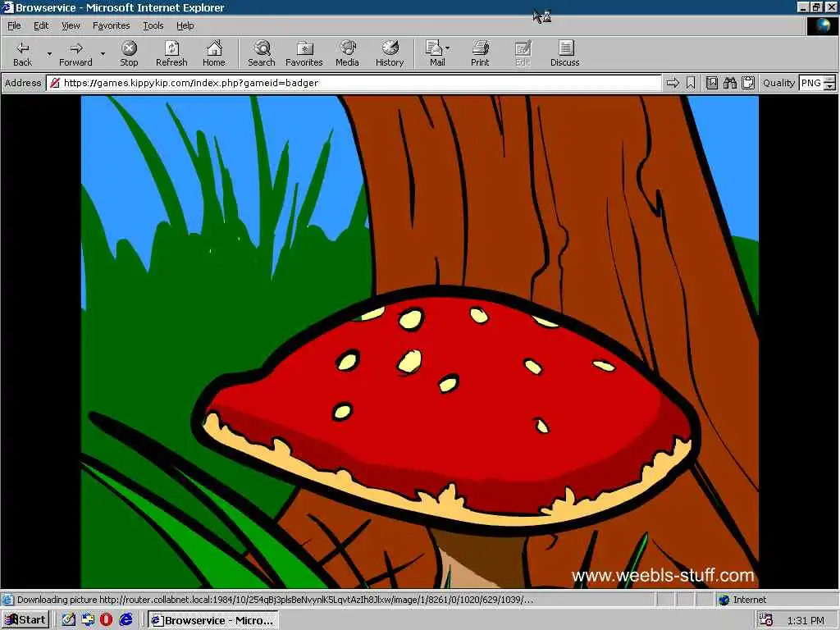
Task: Click the broken-lock page icon in address bar
Action: [x=54, y=83]
